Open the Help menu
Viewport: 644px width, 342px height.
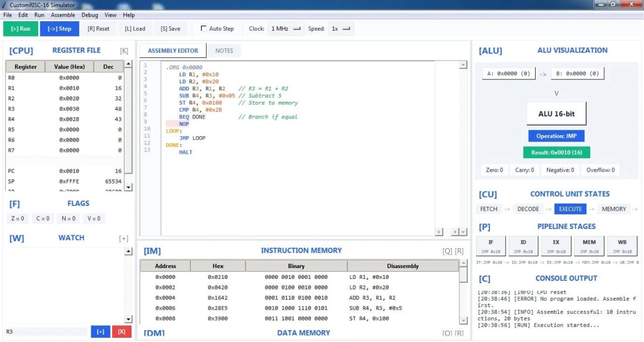129,15
